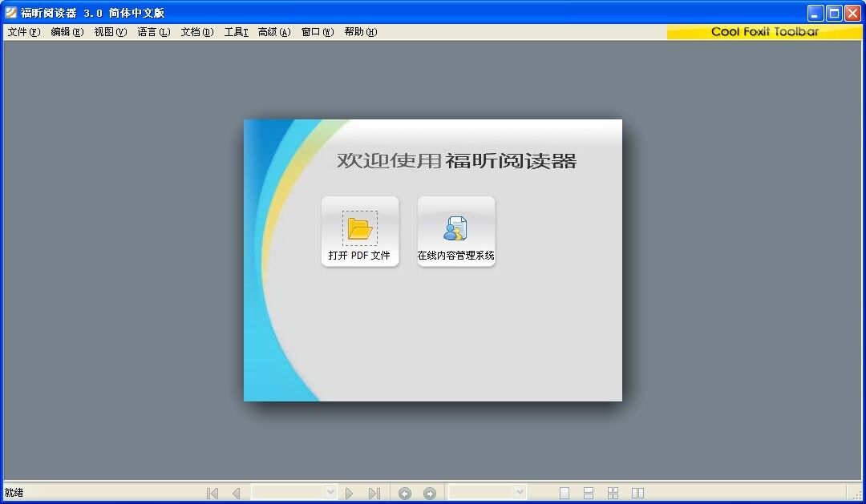Click the 欢迎使用 福昕阅读器 heading
866x504 pixels.
(x=457, y=160)
